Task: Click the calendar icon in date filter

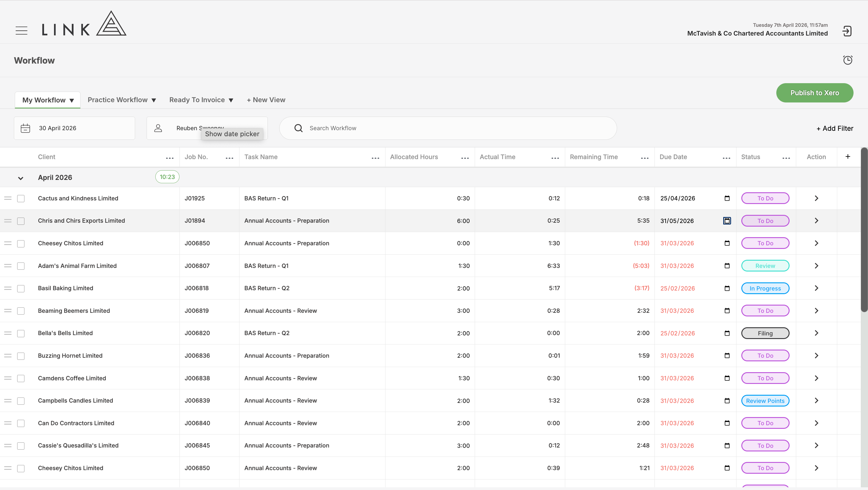Action: click(x=25, y=128)
